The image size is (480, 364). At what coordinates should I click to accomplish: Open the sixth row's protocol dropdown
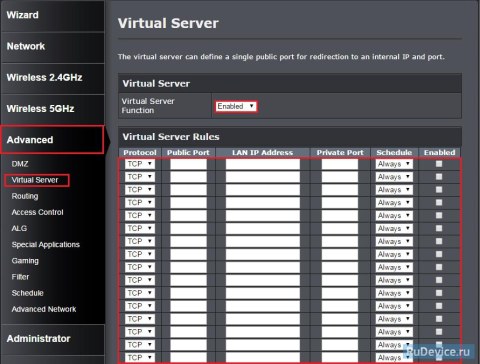click(140, 229)
